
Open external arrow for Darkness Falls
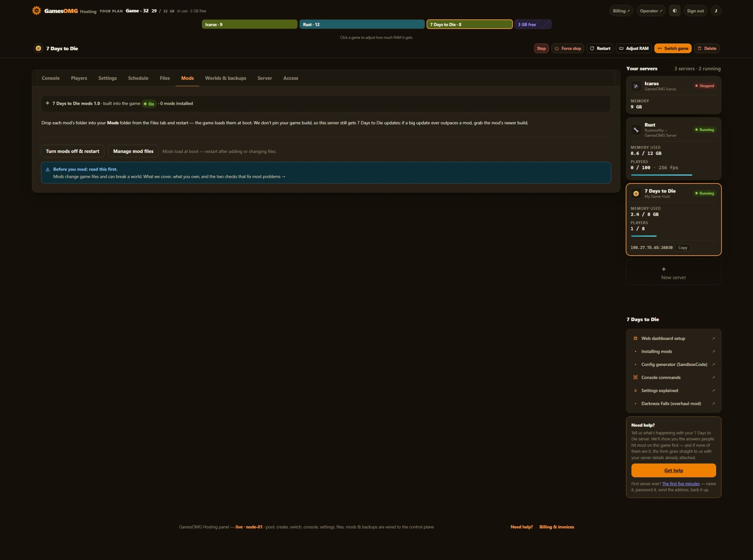click(713, 403)
